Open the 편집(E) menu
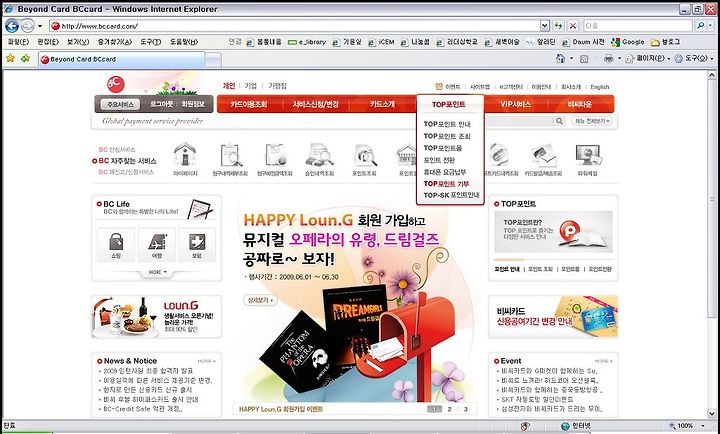The image size is (720, 434). point(48,42)
